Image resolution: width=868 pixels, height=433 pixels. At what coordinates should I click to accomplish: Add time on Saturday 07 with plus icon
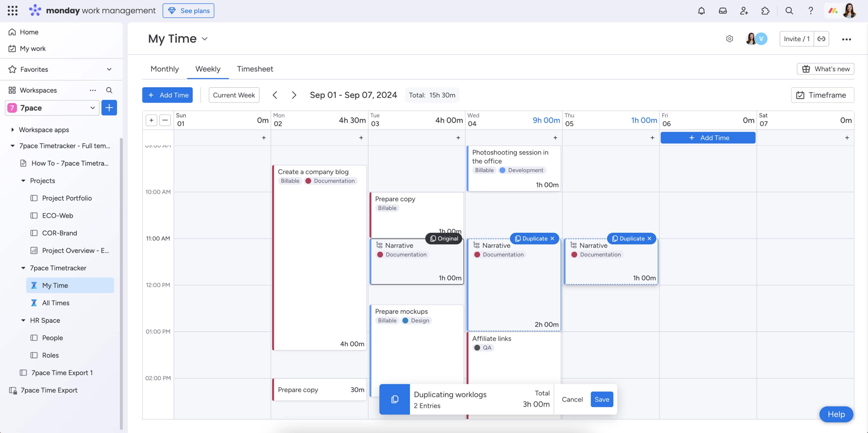click(847, 138)
